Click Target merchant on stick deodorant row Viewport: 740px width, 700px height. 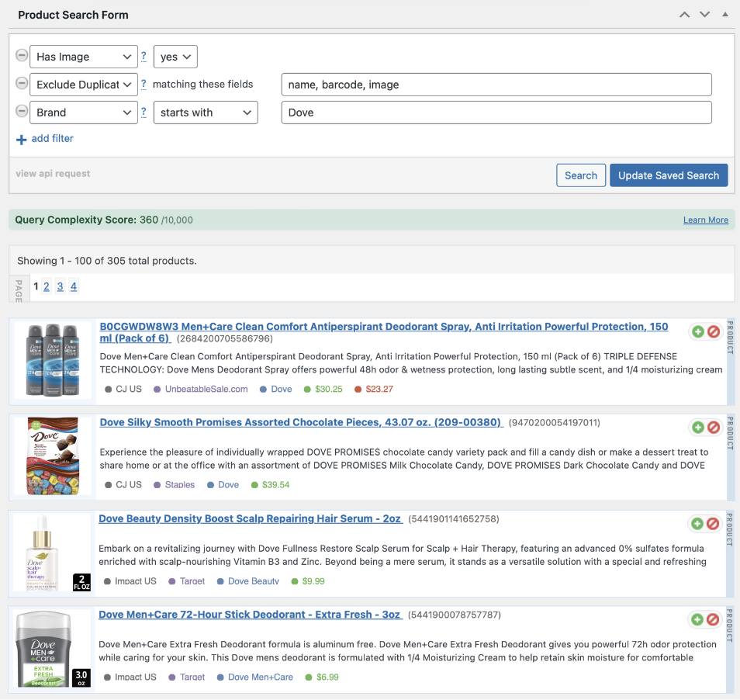tap(192, 677)
